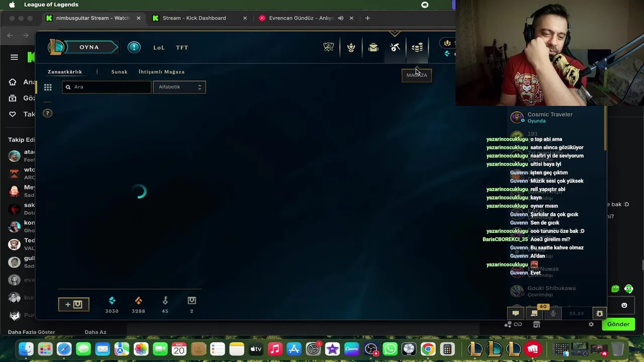Open Finder in the dock

point(26,349)
